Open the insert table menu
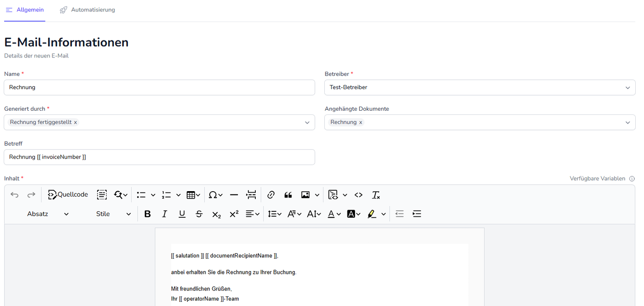Screen dimensions: 644x306 point(193,195)
